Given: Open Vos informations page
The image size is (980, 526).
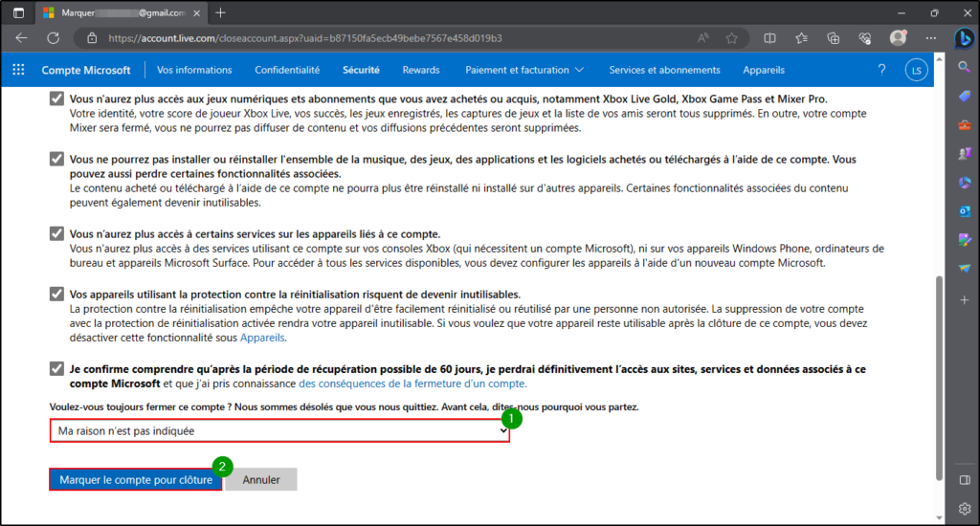Looking at the screenshot, I should click(x=194, y=70).
